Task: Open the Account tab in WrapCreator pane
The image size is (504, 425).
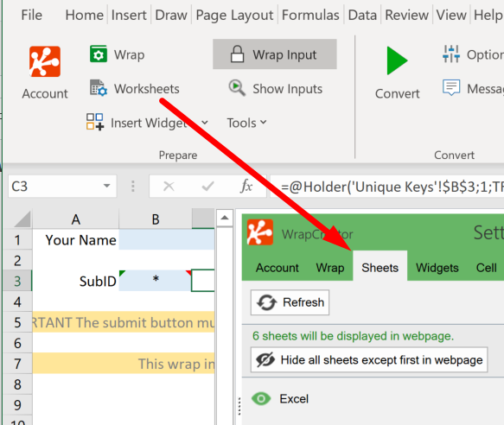Action: 278,267
